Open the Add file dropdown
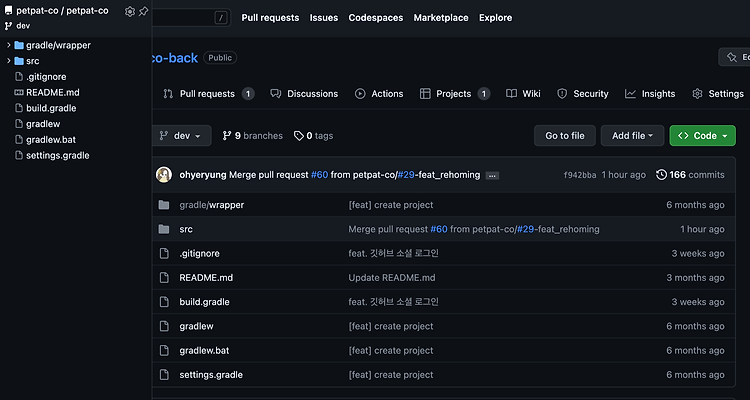The image size is (750, 400). pyautogui.click(x=632, y=136)
